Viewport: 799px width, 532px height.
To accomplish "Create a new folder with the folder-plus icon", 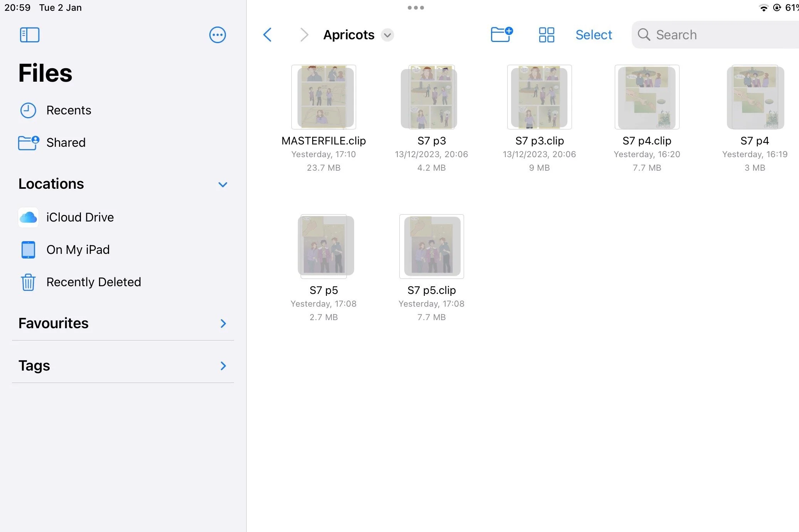I will pyautogui.click(x=501, y=34).
